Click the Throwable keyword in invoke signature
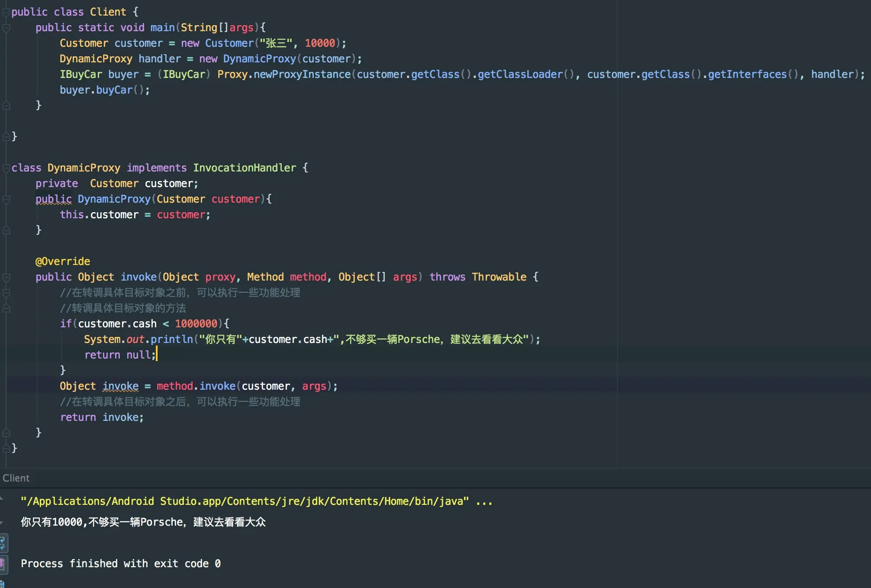This screenshot has width=871, height=588. (x=499, y=277)
